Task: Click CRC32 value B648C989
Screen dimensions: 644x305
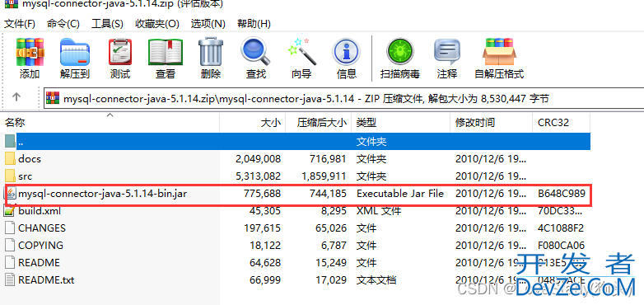Action: click(562, 193)
